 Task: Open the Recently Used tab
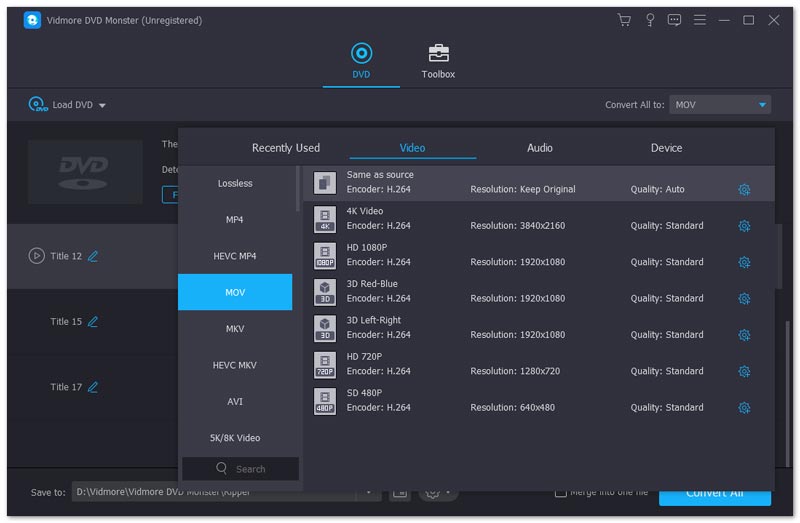[x=286, y=148]
